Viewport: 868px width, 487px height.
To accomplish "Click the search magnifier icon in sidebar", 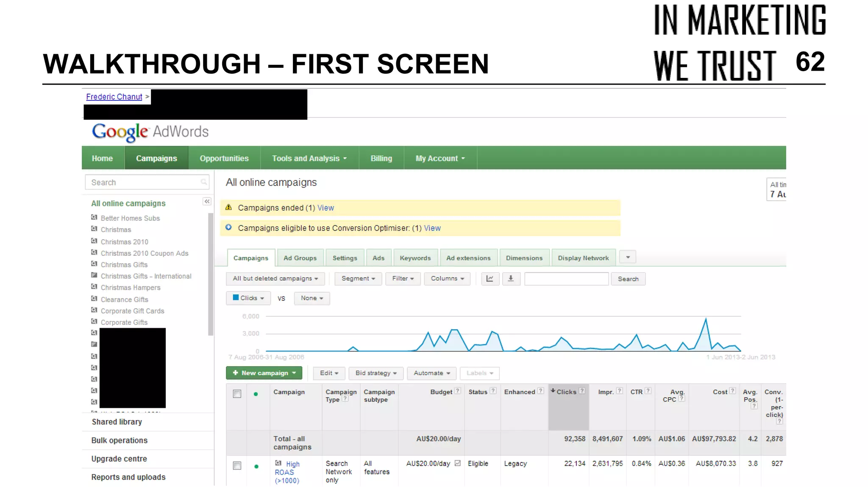I will 204,182.
